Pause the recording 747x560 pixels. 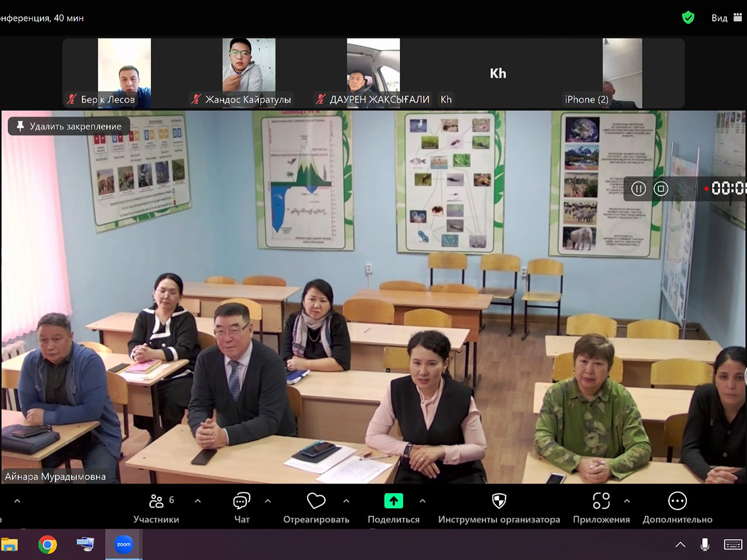[x=638, y=188]
